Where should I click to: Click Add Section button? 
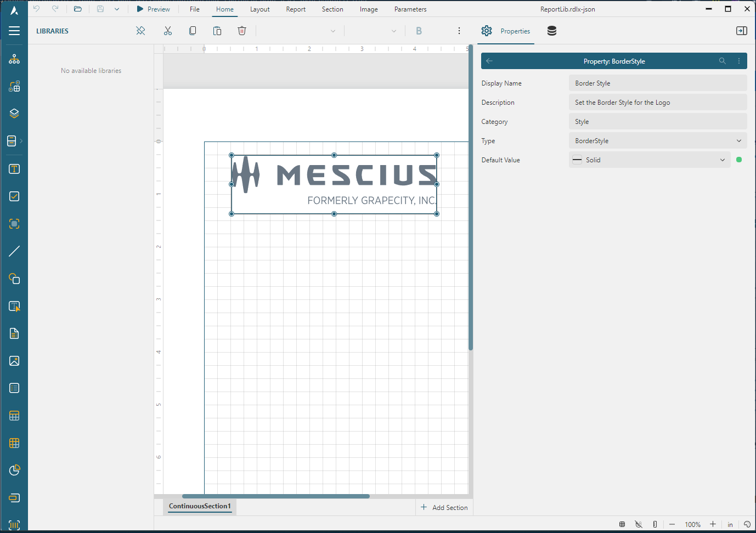point(444,507)
